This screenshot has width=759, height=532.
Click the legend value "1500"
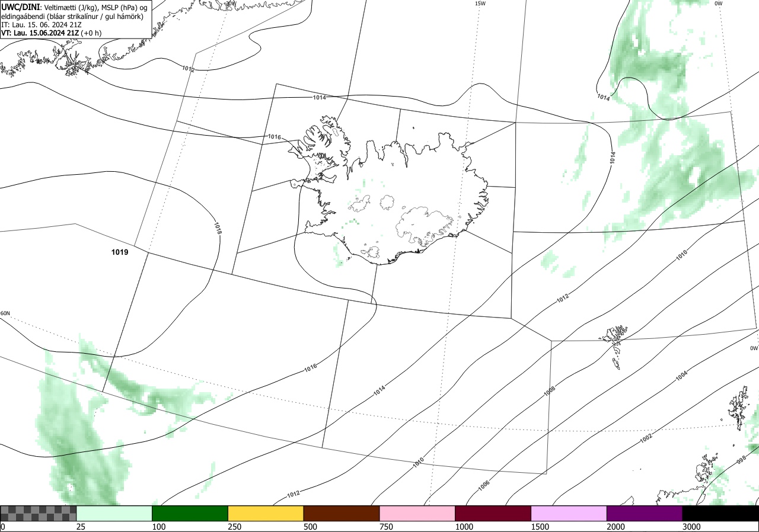540,527
